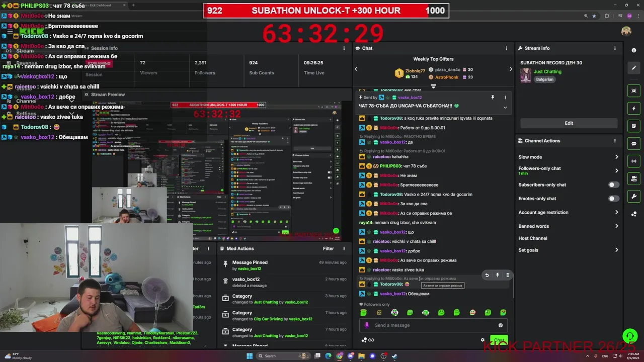
Task: Unpin the pinned message pin icon
Action: point(493,98)
